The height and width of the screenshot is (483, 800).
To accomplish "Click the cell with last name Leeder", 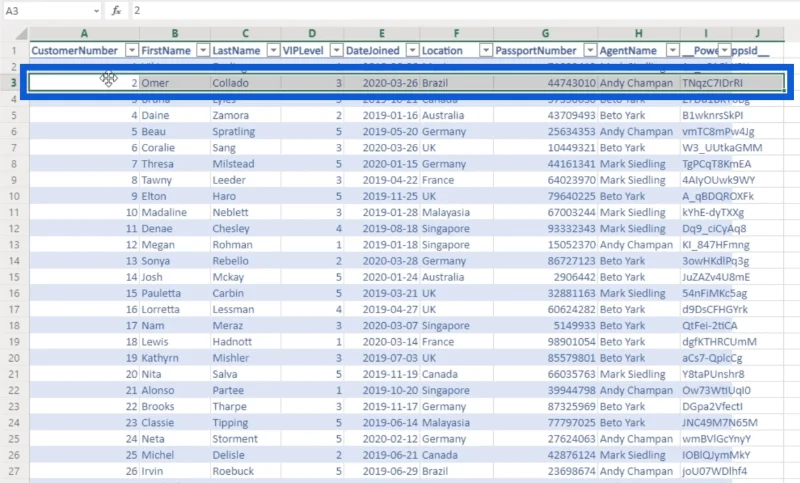I will [x=245, y=180].
